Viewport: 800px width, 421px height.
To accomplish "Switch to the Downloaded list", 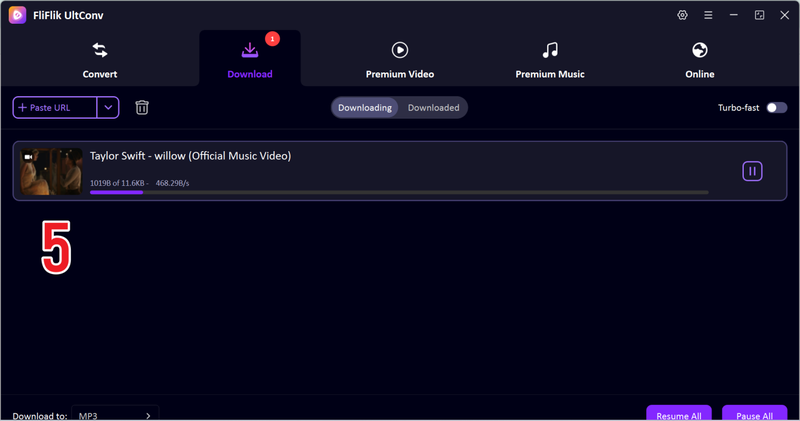I will tap(433, 108).
